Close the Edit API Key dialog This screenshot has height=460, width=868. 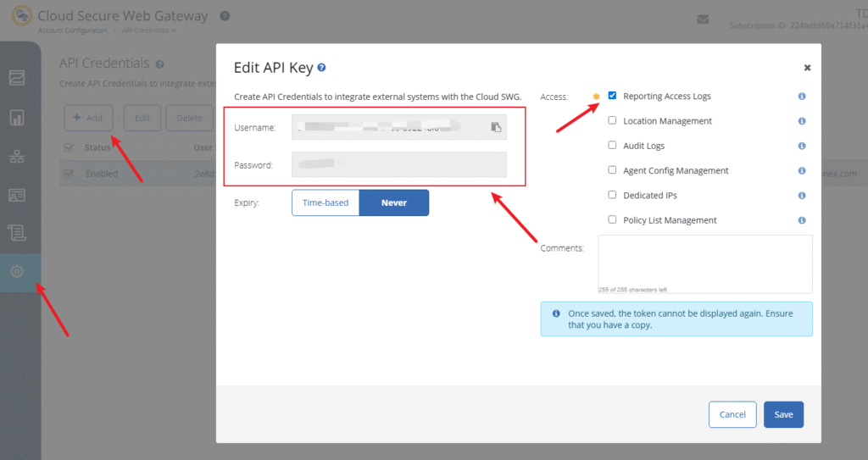(x=807, y=68)
